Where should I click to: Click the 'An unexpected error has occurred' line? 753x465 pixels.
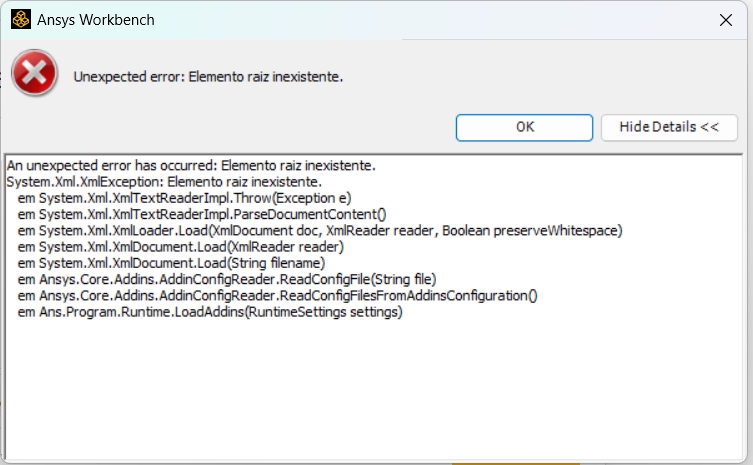[191, 166]
